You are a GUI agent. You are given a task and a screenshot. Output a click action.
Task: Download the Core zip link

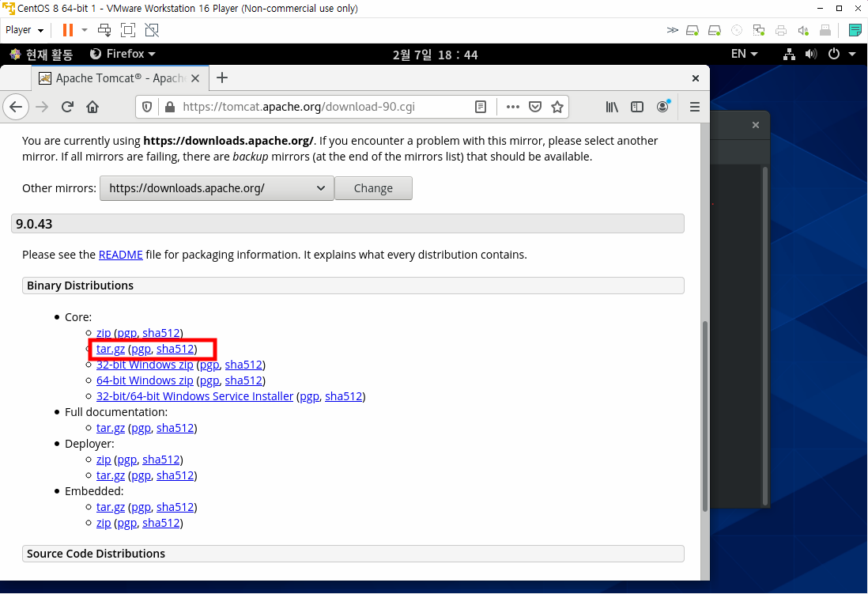104,333
